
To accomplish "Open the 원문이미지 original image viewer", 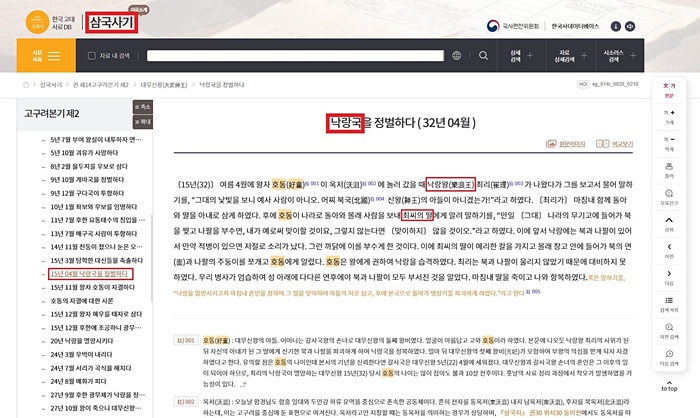I will 566,144.
